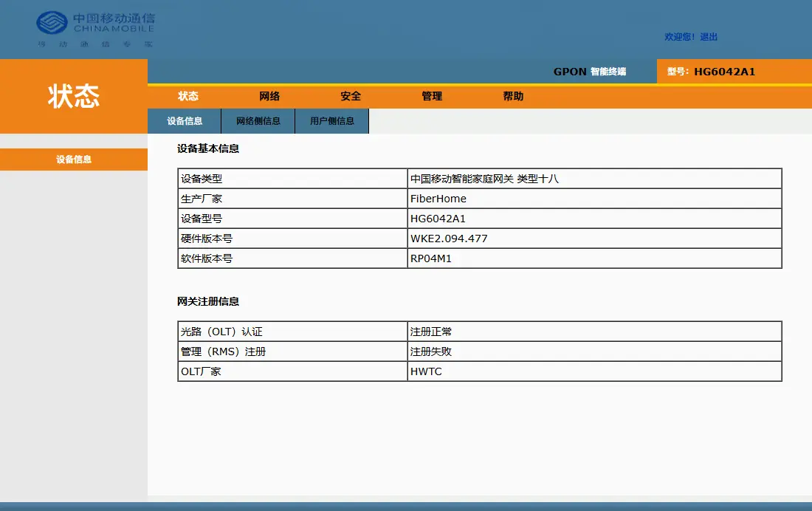Click the 管理（RMS）注册 label cell

coord(292,351)
